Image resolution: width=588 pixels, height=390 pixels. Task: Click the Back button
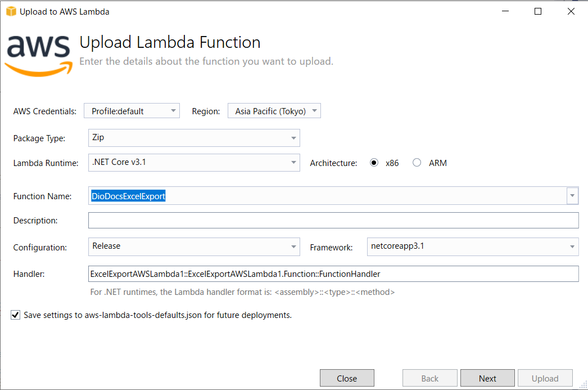tap(429, 378)
